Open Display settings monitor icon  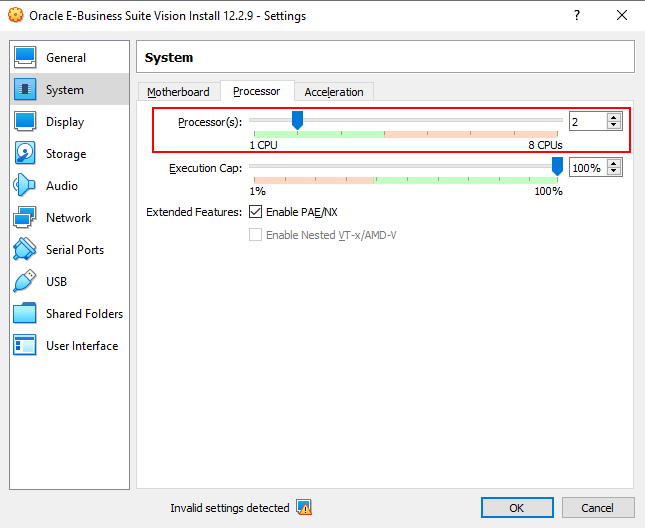tap(25, 122)
